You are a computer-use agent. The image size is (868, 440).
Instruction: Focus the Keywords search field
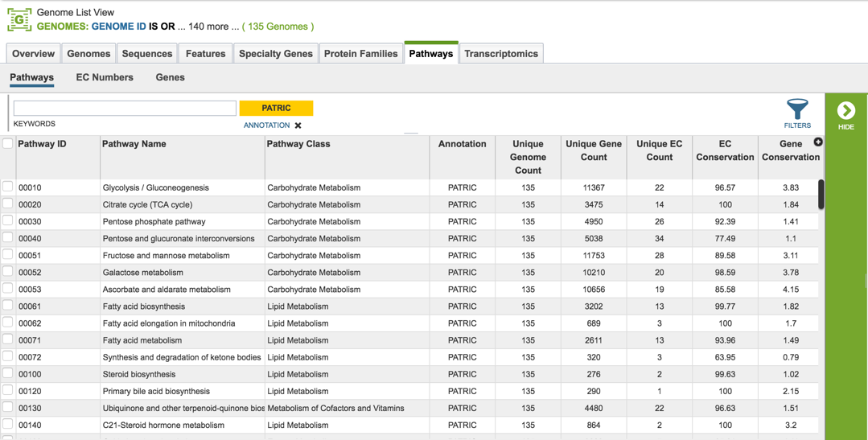point(125,108)
